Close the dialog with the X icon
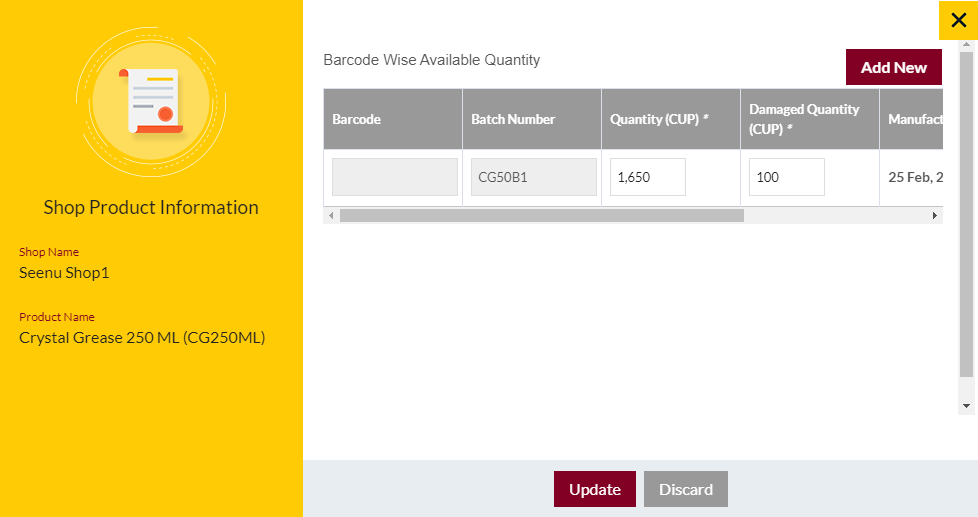The width and height of the screenshot is (978, 517). click(958, 21)
